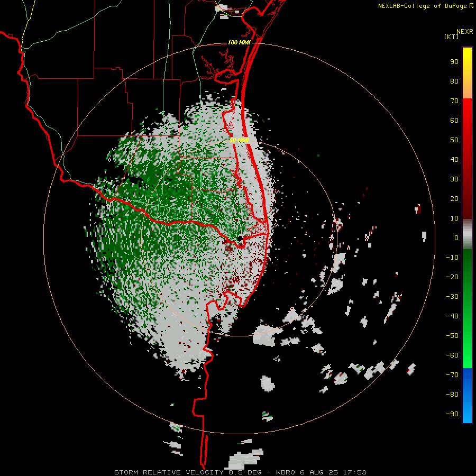The width and height of the screenshot is (476, 476).
Task: Click the NEXLAB-College of DuPage title text
Action: 423,6
